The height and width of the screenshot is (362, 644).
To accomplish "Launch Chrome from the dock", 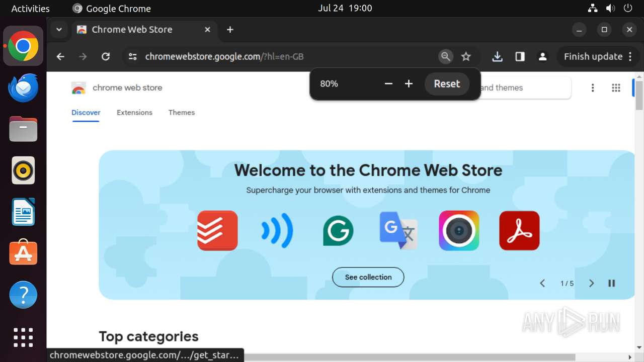I will [x=23, y=46].
